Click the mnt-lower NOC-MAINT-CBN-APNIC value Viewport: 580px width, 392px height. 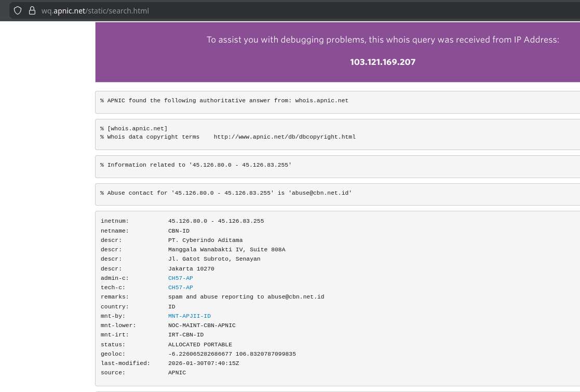[201, 325]
